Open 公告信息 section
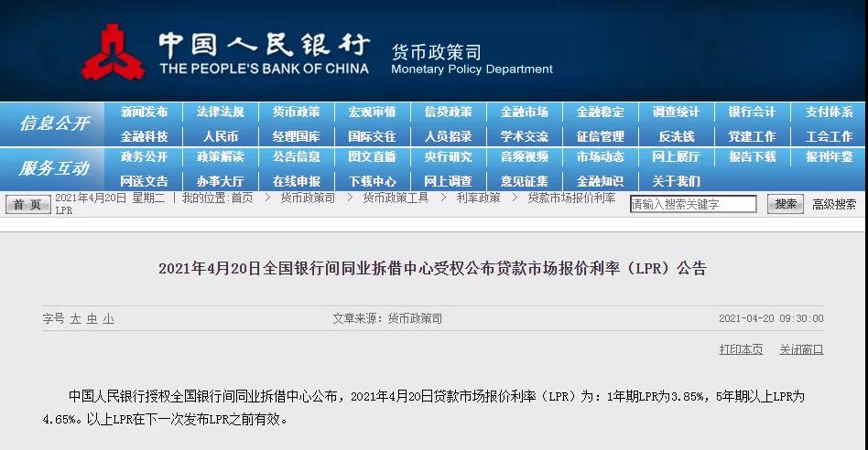 [296, 157]
